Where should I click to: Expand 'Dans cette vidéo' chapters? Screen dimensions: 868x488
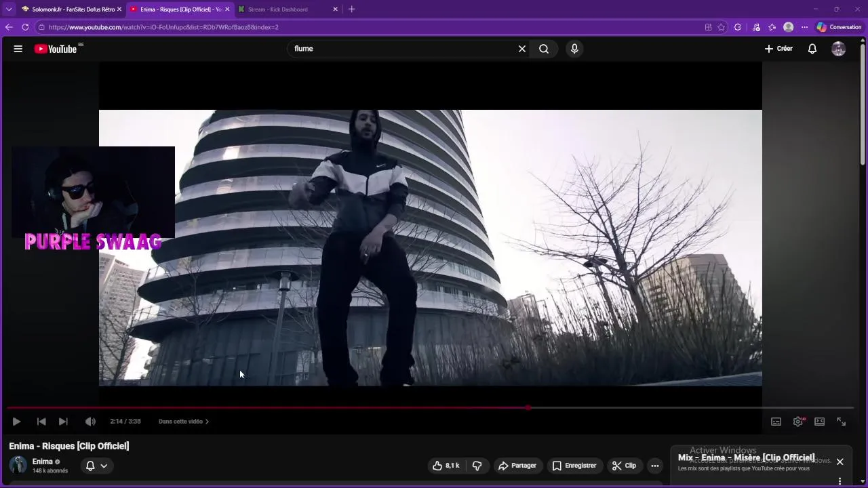[x=183, y=422]
